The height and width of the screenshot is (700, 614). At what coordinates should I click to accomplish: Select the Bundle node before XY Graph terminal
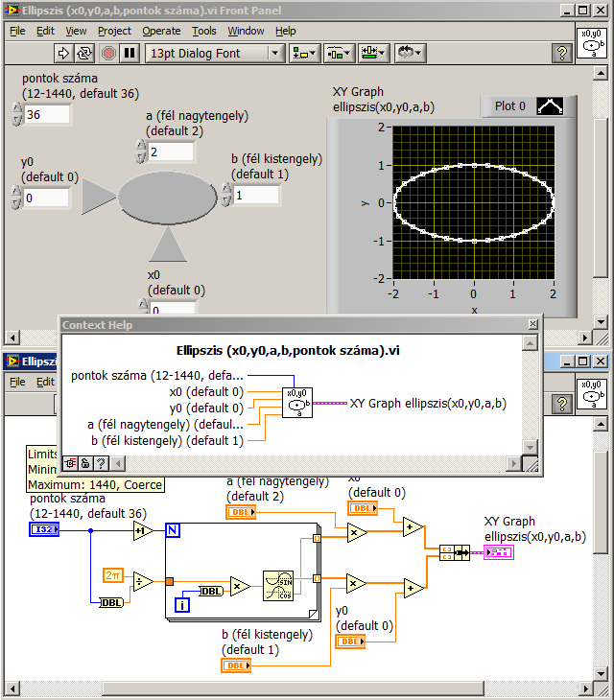pos(454,552)
